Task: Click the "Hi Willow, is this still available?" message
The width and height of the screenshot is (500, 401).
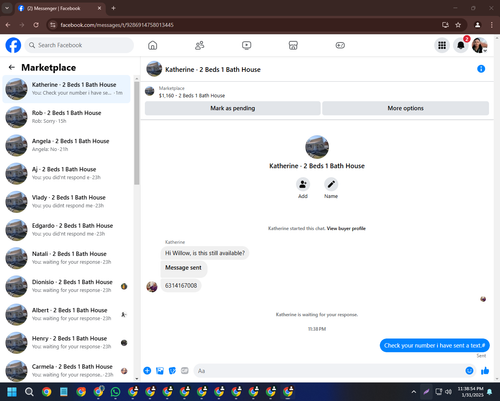Action: click(x=205, y=253)
